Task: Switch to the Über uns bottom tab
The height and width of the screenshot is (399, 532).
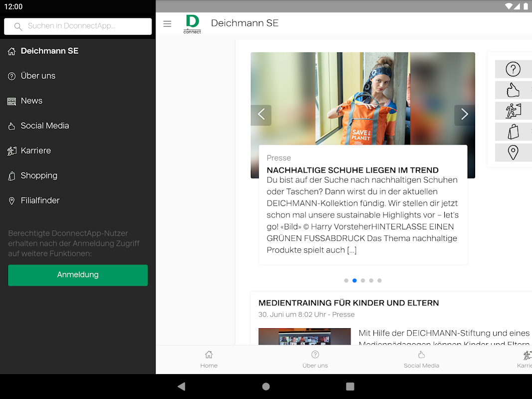Action: (x=315, y=360)
